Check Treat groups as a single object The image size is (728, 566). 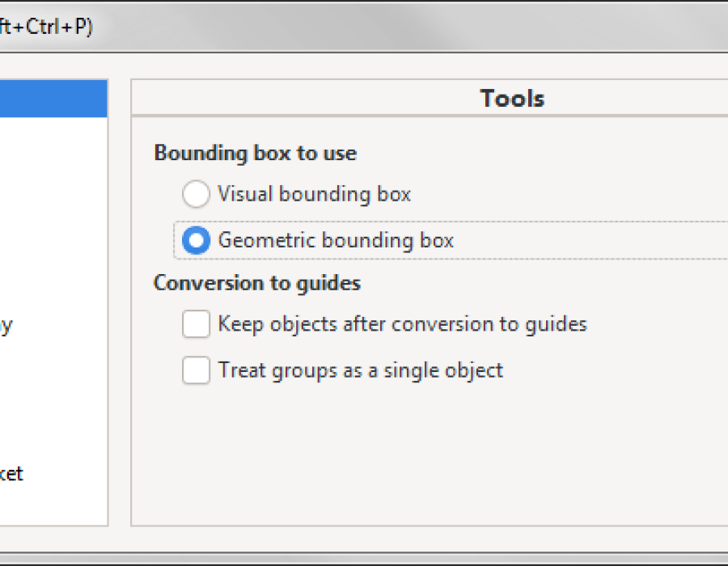(196, 370)
